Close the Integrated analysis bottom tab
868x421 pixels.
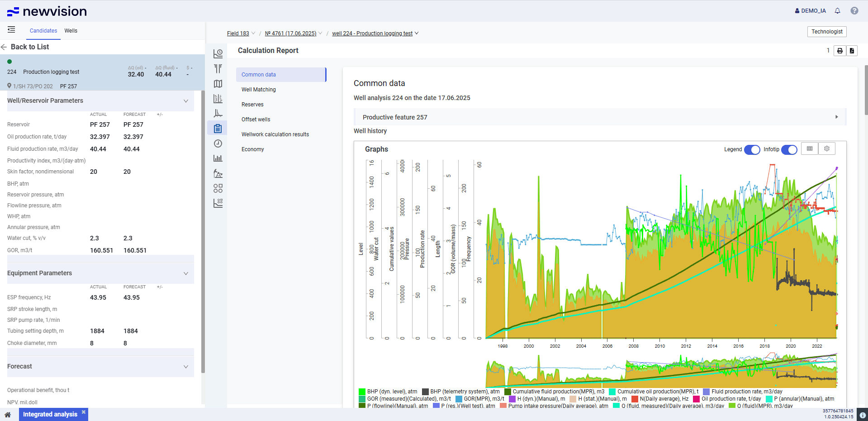[84, 412]
